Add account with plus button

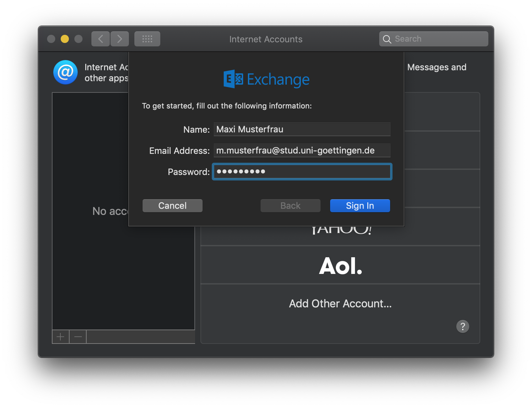point(61,337)
